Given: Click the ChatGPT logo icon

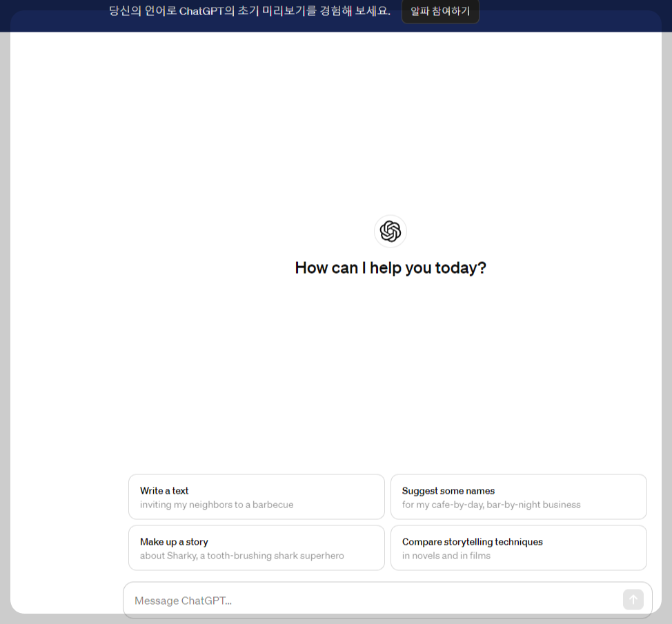Looking at the screenshot, I should coord(391,231).
